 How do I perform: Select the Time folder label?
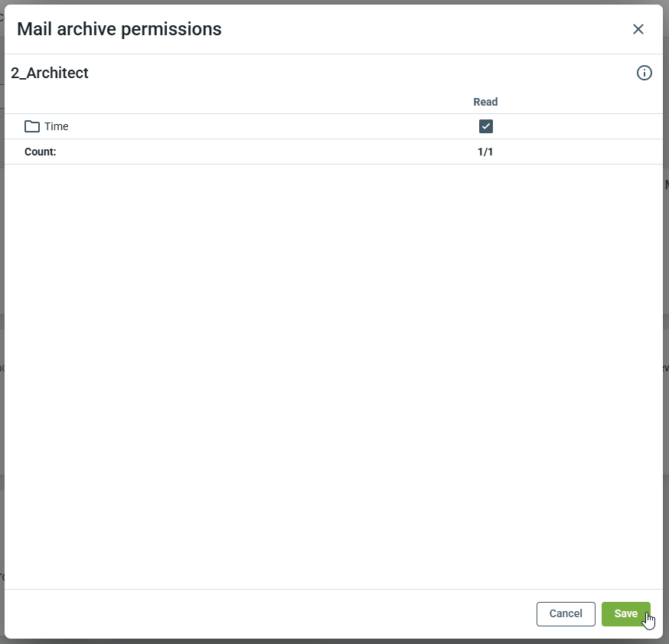(57, 126)
